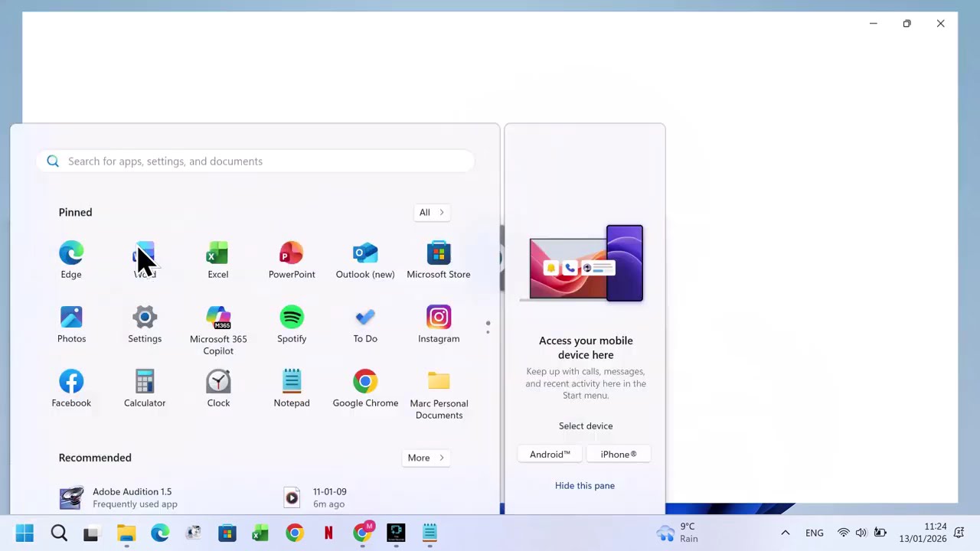Image resolution: width=980 pixels, height=551 pixels.
Task: Open Notepad from pinned apps
Action: 292,389
